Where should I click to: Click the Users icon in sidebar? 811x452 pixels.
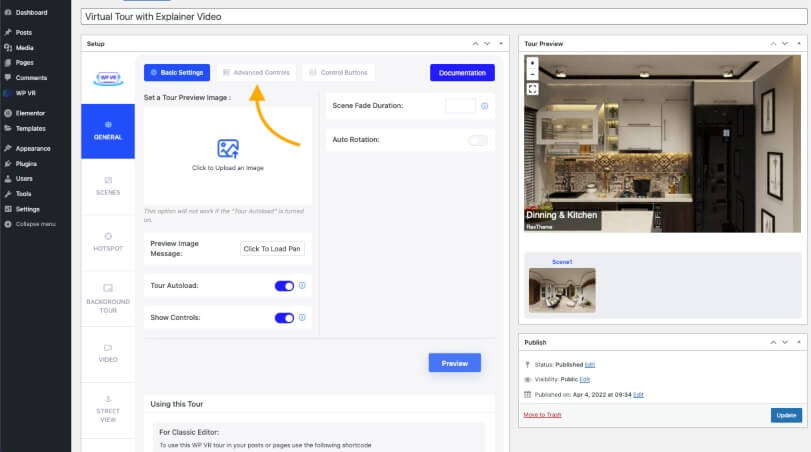click(8, 178)
